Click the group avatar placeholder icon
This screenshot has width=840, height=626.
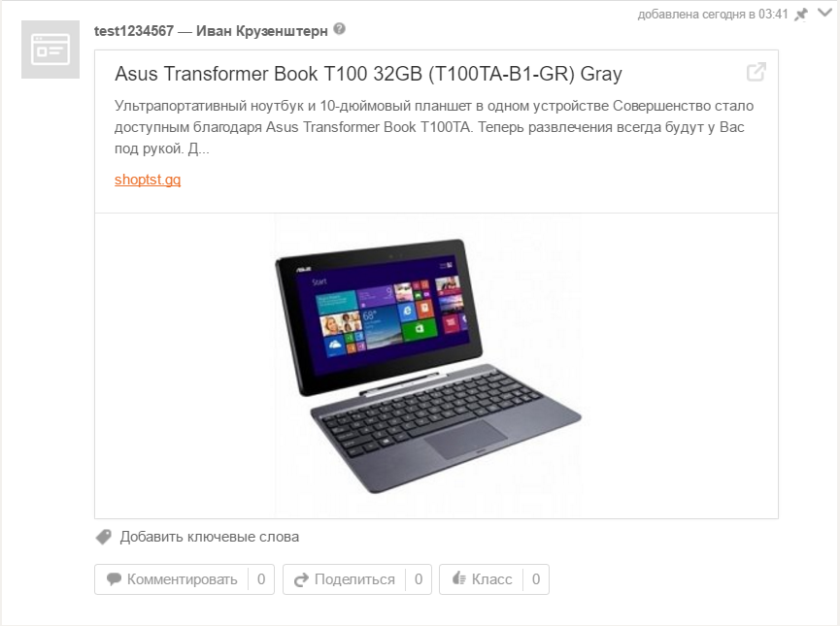[50, 49]
